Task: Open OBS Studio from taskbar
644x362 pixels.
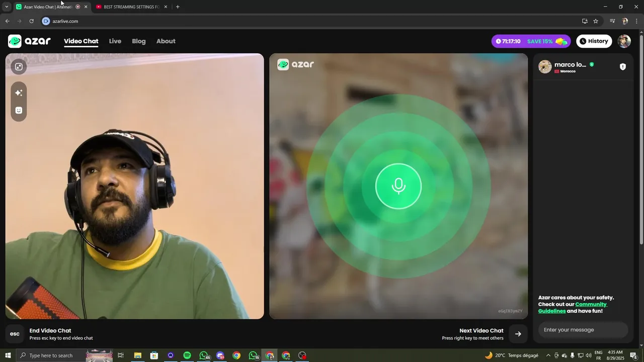Action: click(302, 355)
